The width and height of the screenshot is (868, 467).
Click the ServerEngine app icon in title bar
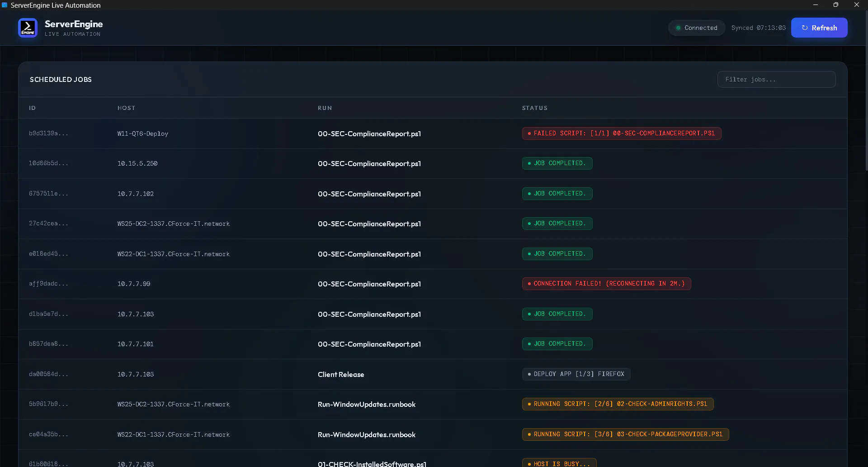tap(5, 5)
